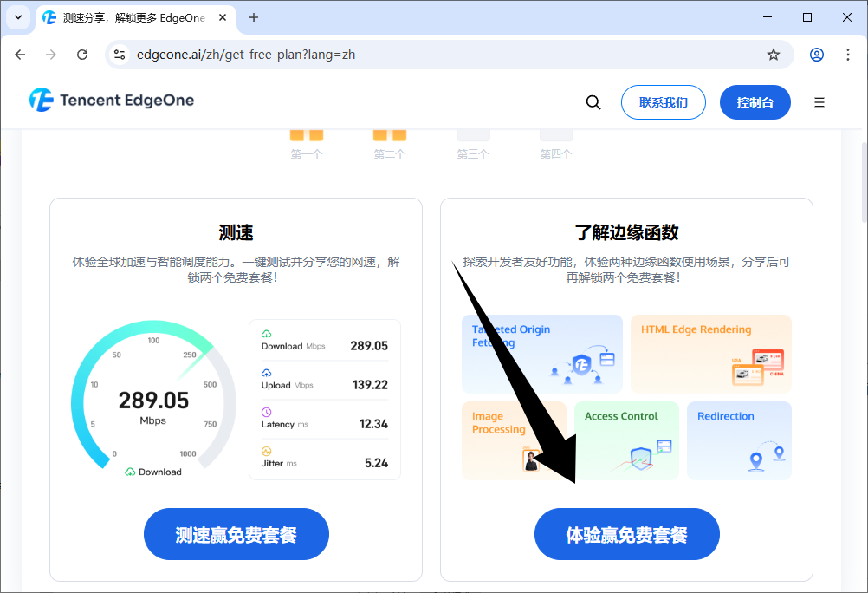Screen dimensions: 868x593
Task: Open the Chrome profile avatar icon
Action: (x=817, y=55)
